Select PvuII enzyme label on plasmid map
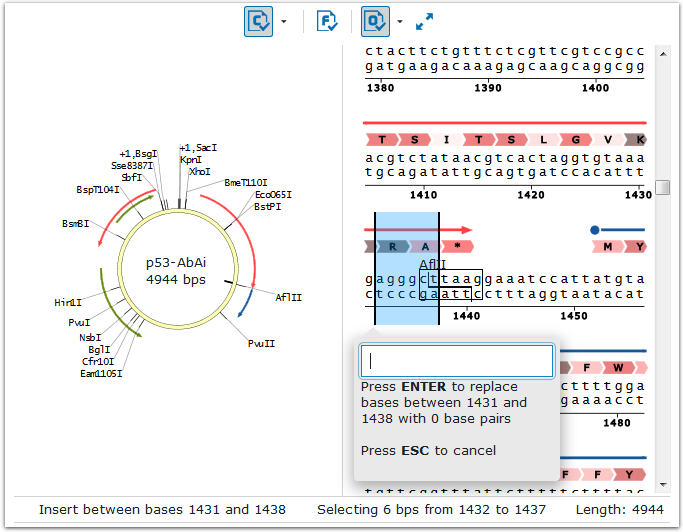 click(x=261, y=343)
